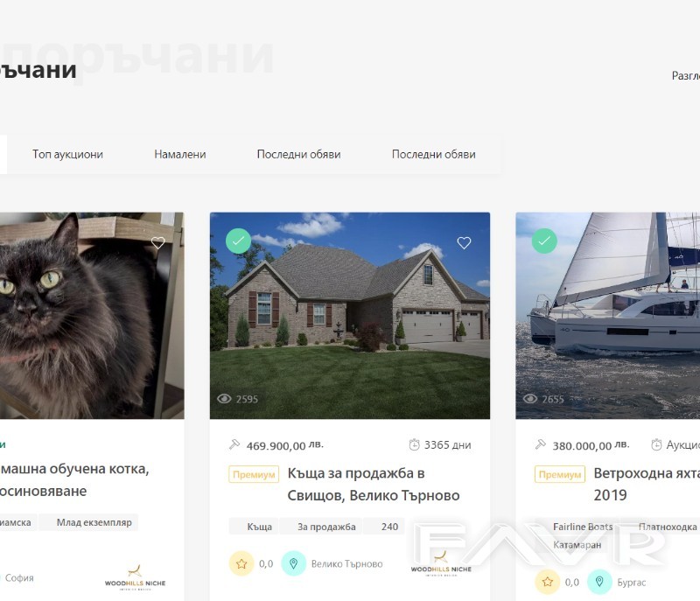
Task: Click the За продажба tag on house card
Action: pos(326,527)
